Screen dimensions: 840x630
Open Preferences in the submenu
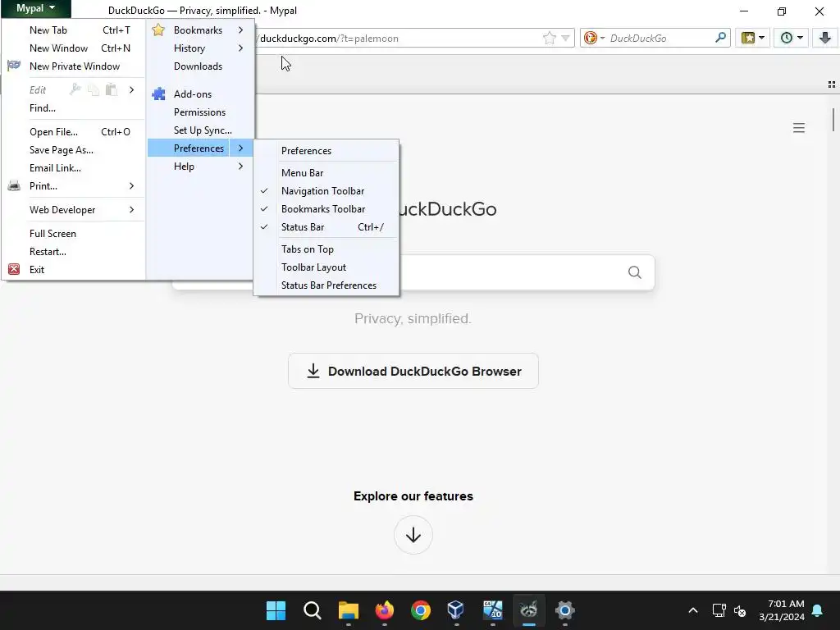click(326, 151)
